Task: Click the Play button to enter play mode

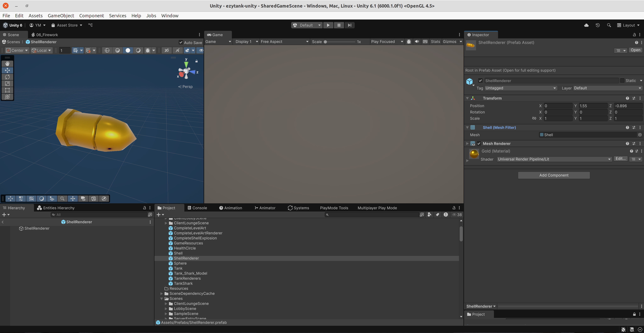Action: 328,25
